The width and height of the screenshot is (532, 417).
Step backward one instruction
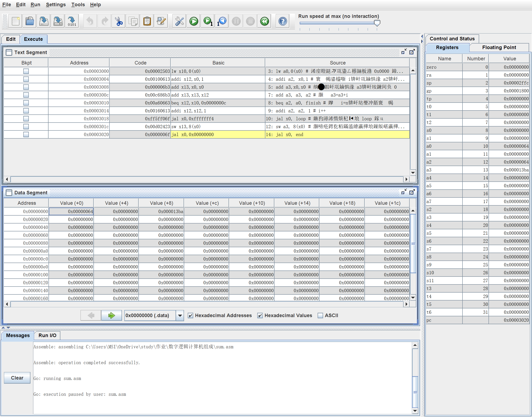[x=222, y=21]
